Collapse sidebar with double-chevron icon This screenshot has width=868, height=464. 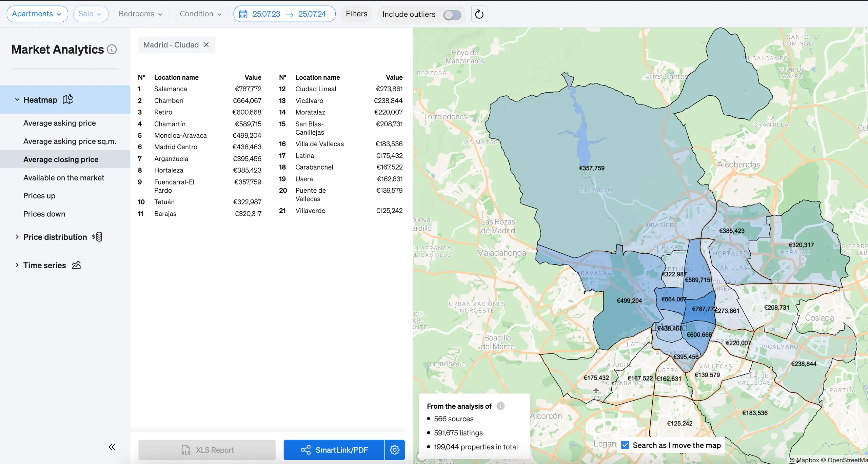click(112, 447)
